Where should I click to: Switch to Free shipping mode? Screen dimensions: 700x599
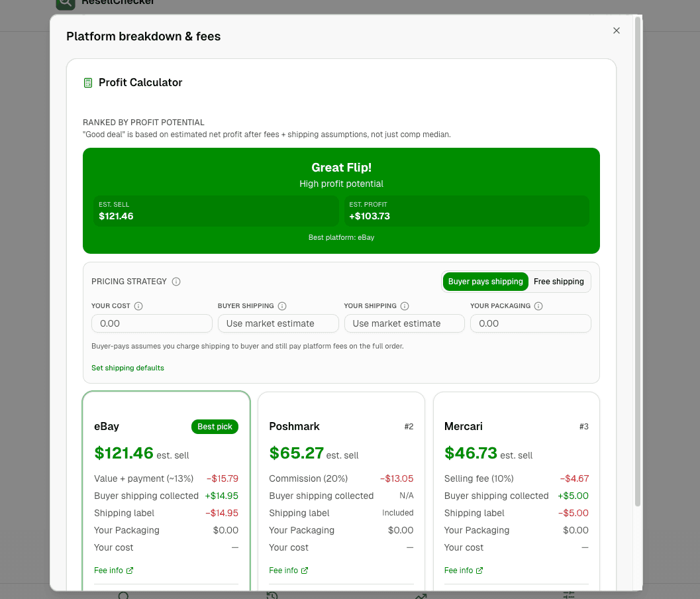coord(558,282)
